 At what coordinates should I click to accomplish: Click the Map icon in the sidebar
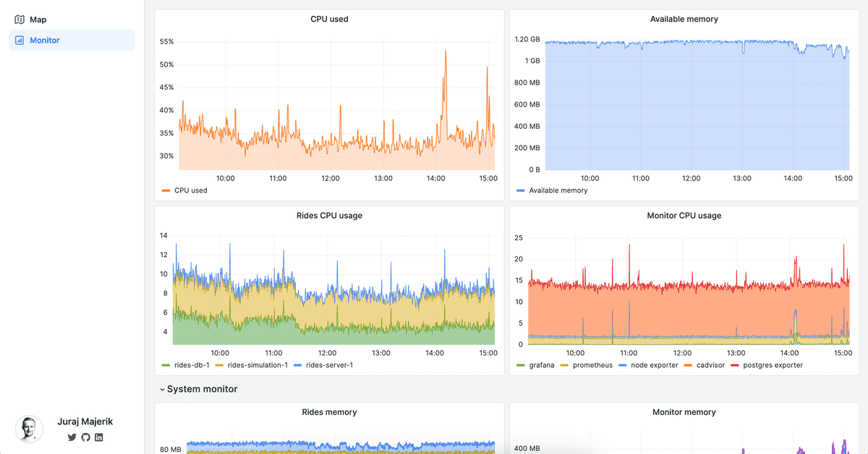point(20,20)
